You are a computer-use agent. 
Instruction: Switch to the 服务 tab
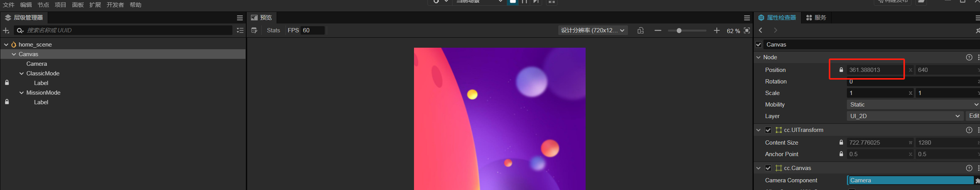click(816, 18)
